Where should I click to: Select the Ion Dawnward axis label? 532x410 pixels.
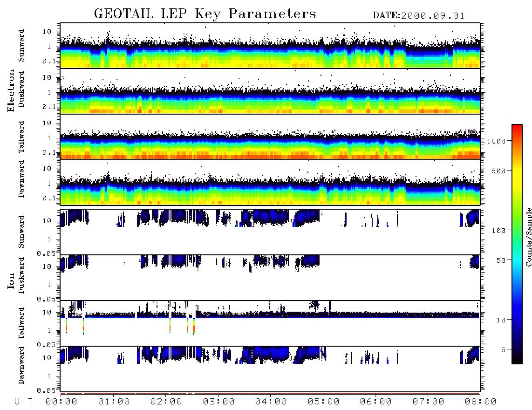pyautogui.click(x=21, y=365)
